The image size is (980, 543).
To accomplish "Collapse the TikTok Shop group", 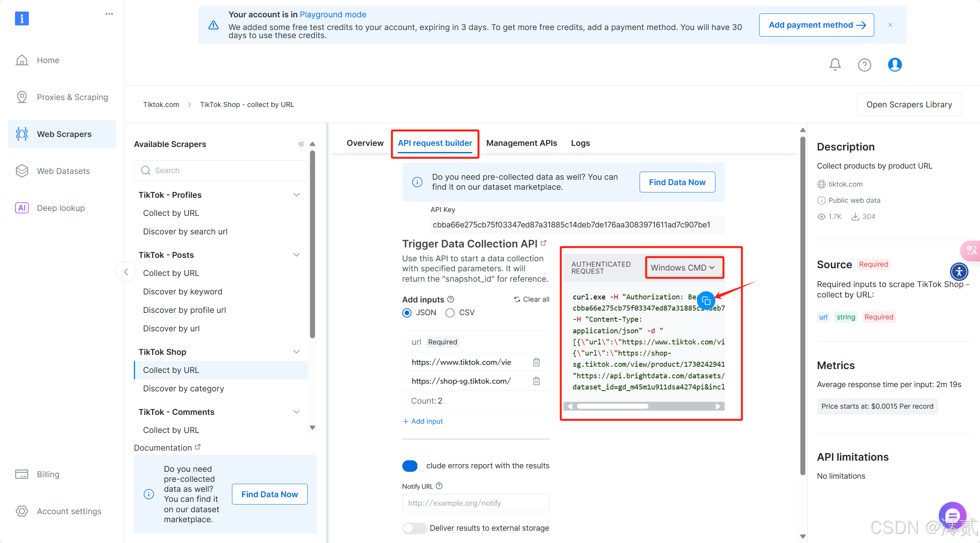I will pos(297,352).
